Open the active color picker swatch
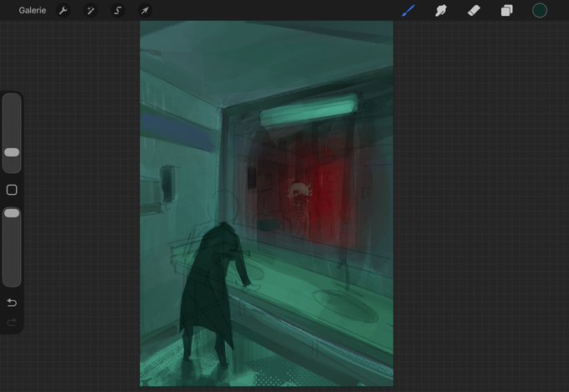The image size is (569, 392). (x=539, y=11)
